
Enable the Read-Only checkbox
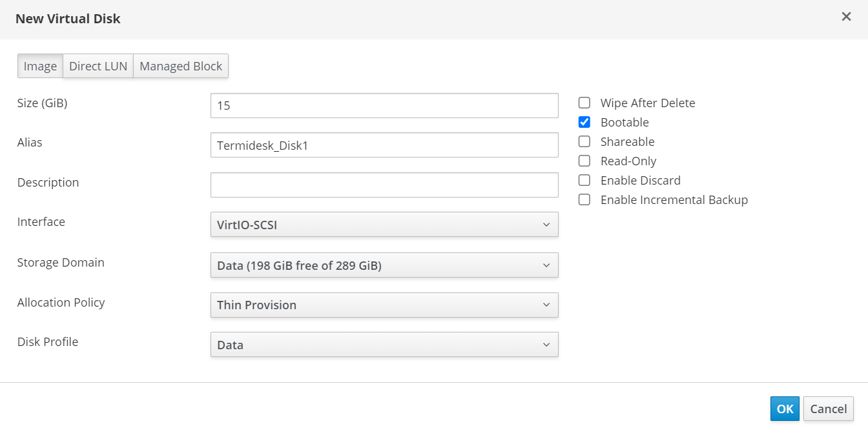click(584, 161)
